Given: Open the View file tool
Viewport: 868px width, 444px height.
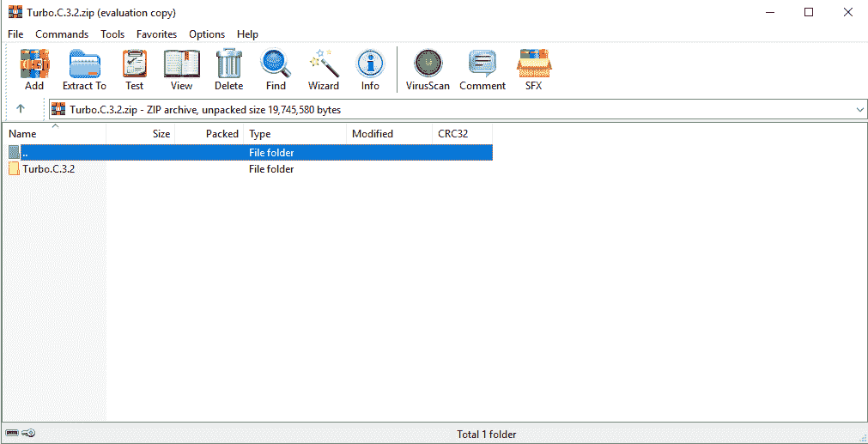Looking at the screenshot, I should [x=181, y=70].
